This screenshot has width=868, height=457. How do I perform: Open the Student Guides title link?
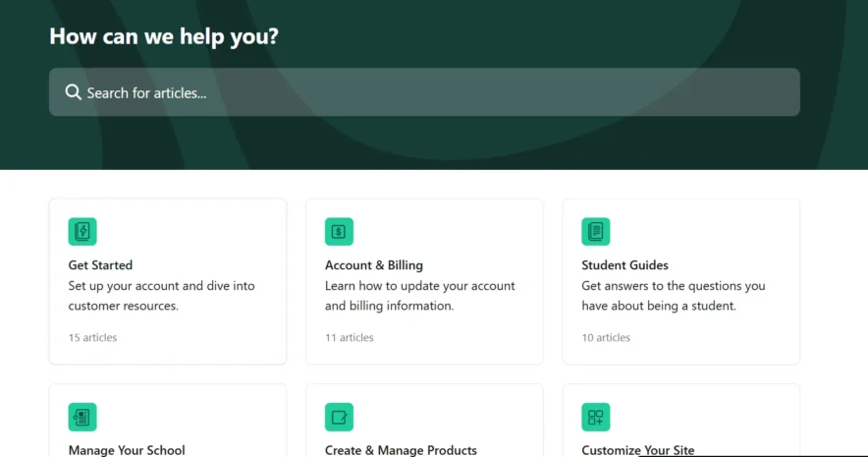(624, 265)
